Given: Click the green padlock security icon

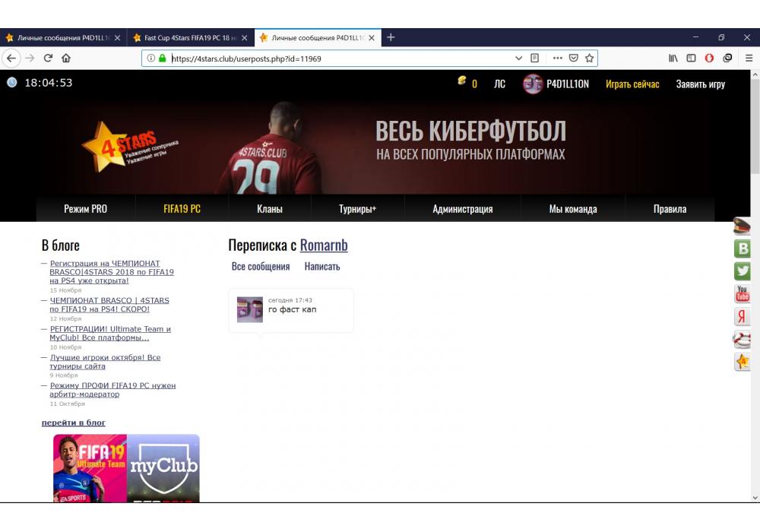Looking at the screenshot, I should point(163,59).
